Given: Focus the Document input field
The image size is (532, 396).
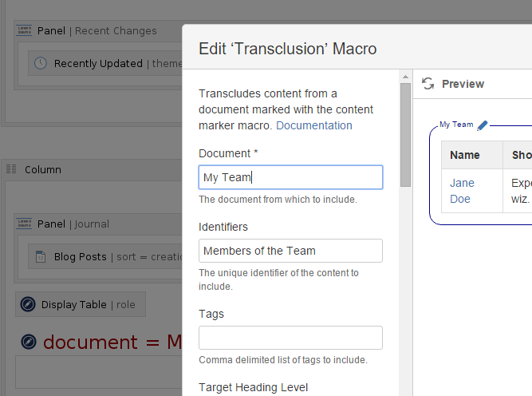Looking at the screenshot, I should 290,177.
